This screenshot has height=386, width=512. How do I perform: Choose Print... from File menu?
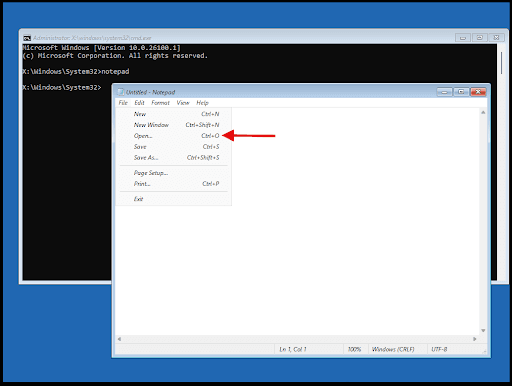tap(173, 184)
